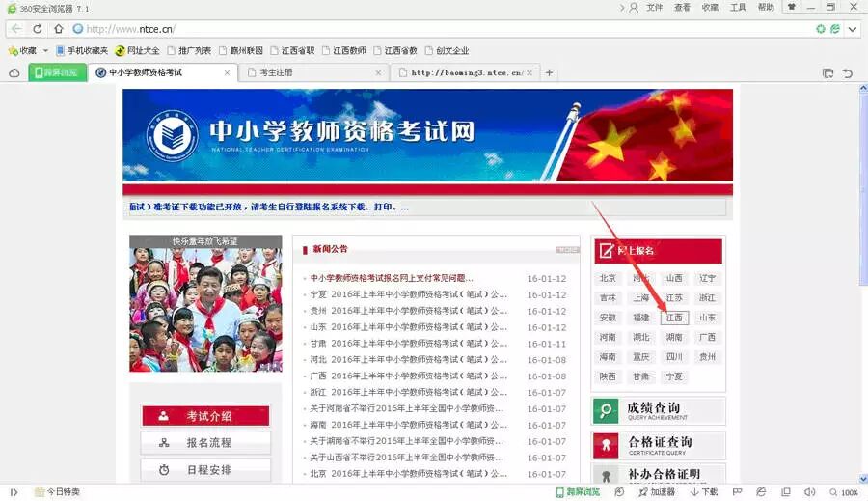Click the restore closed tab undo icon
Image resolution: width=868 pixels, height=501 pixels.
point(848,73)
